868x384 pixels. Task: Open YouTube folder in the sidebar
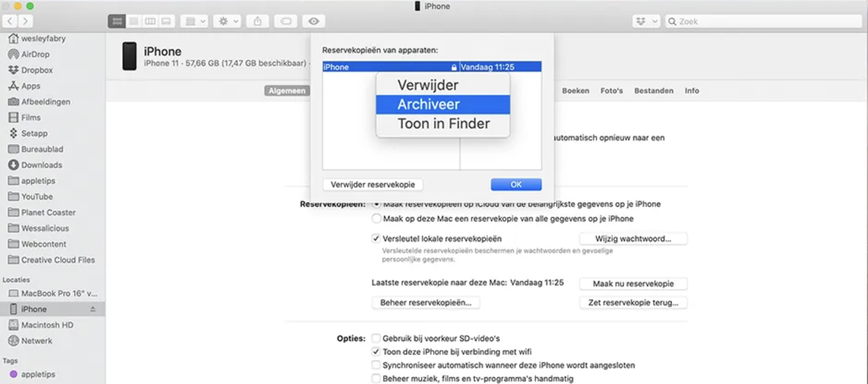point(31,197)
